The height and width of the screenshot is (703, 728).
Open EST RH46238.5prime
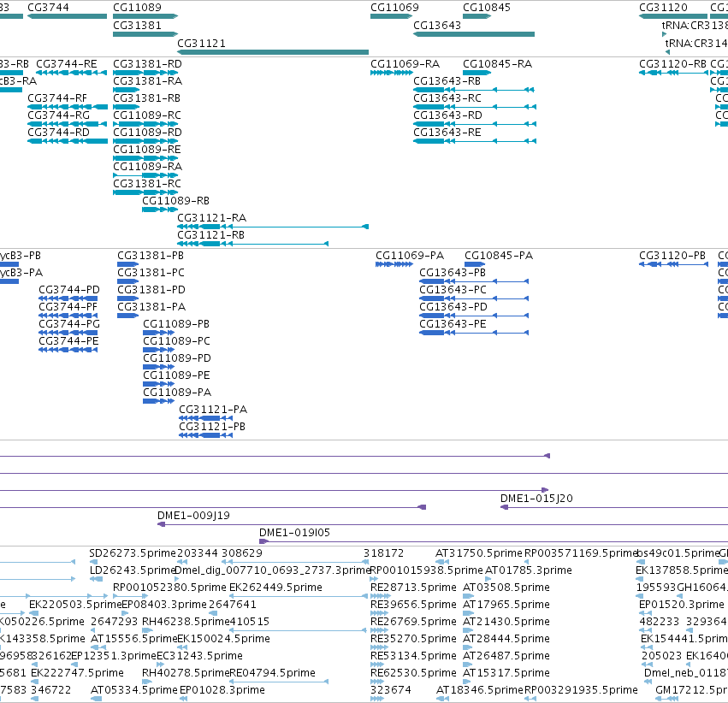pos(186,623)
